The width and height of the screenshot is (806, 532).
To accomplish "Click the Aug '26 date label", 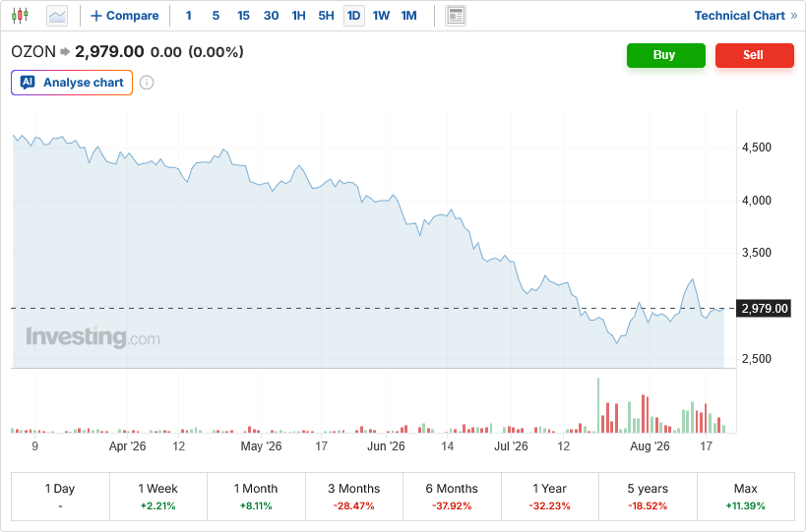I will 650,446.
